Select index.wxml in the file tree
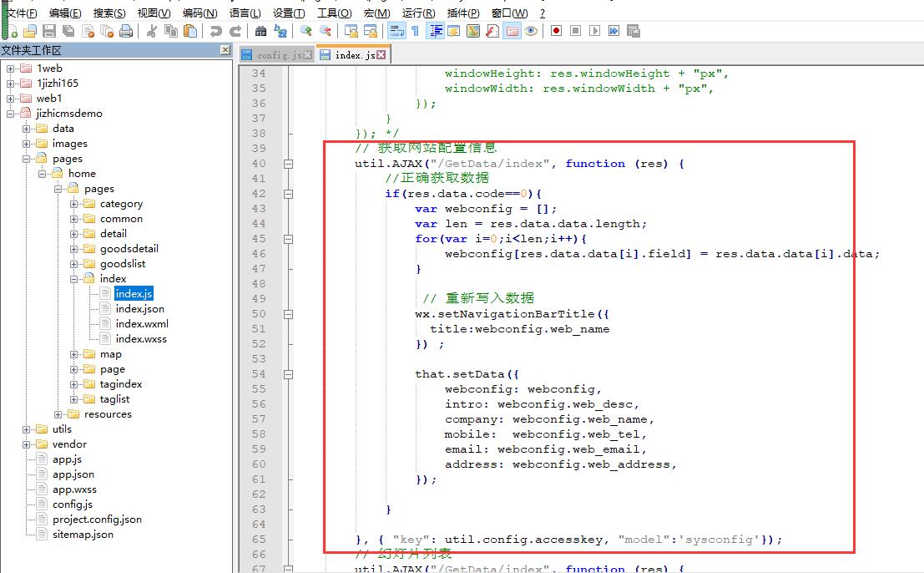 [x=142, y=324]
